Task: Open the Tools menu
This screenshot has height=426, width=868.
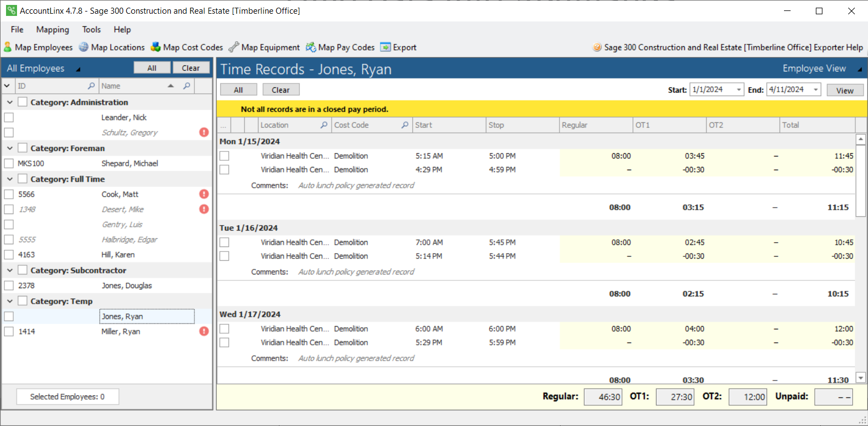Action: click(x=92, y=30)
